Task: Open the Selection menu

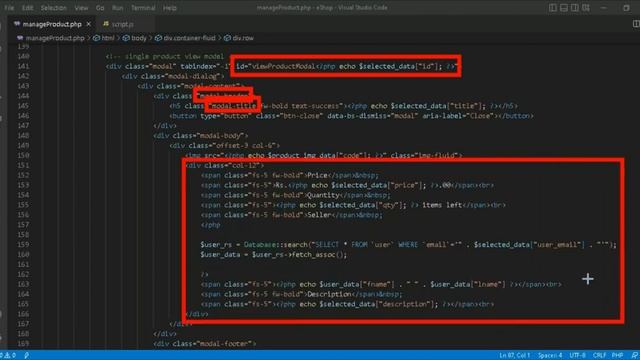Action: pos(53,8)
